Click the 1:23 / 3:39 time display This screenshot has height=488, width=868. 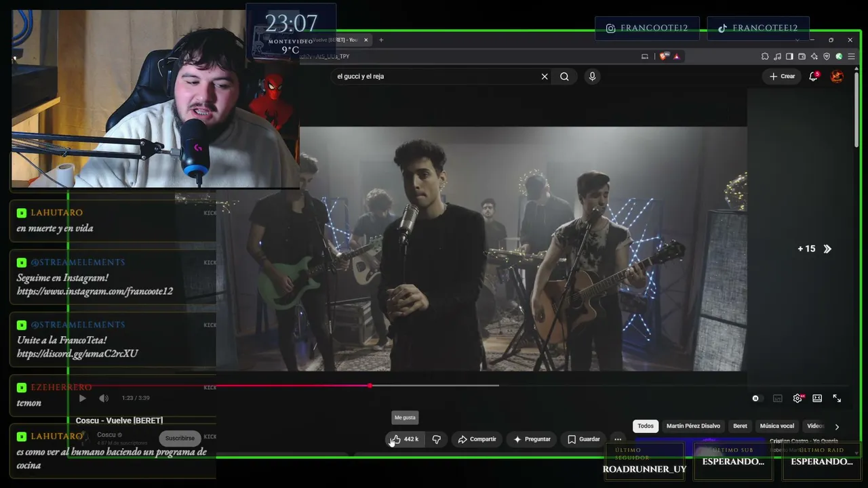coord(136,399)
